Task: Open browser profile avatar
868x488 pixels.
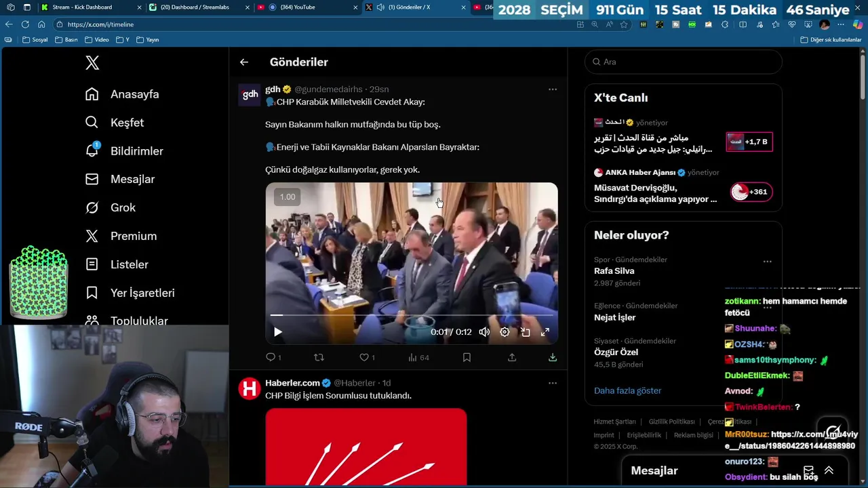Action: tap(825, 24)
